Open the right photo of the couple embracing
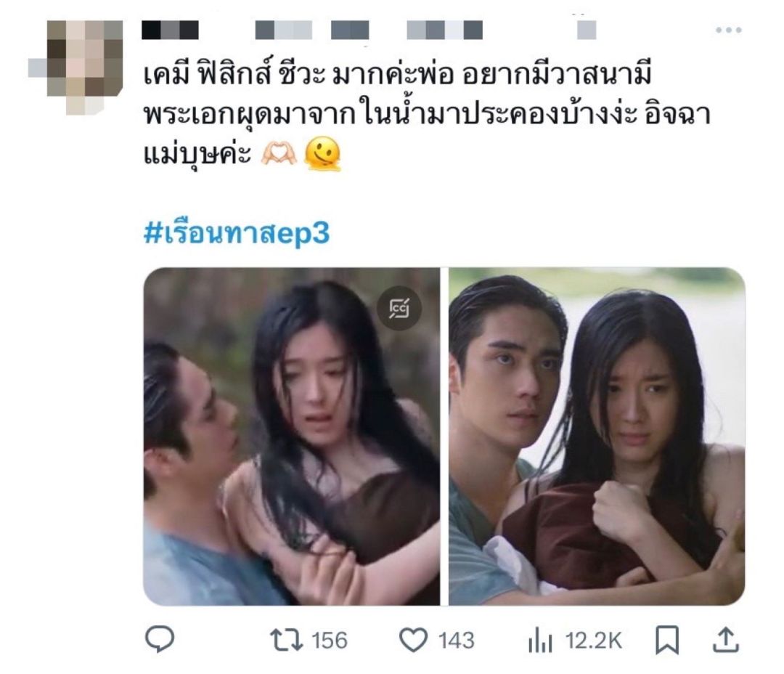Screen dimensions: 784x674 pyautogui.click(x=597, y=437)
